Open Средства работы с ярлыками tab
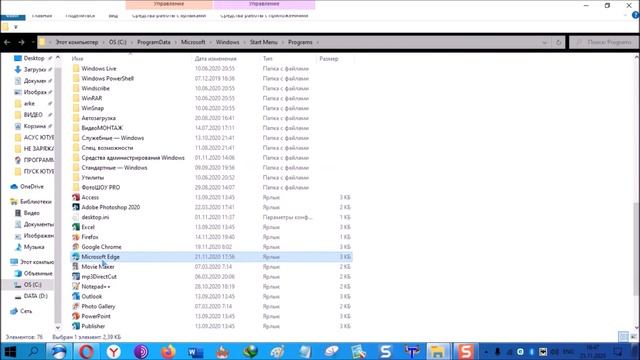Screen dimensions: 640x360 click(x=169, y=16)
